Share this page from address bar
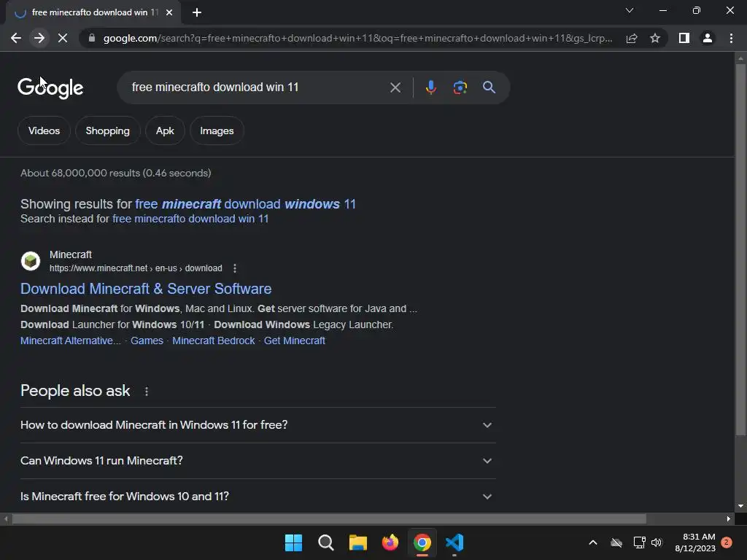Viewport: 747px width, 560px height. [632, 38]
